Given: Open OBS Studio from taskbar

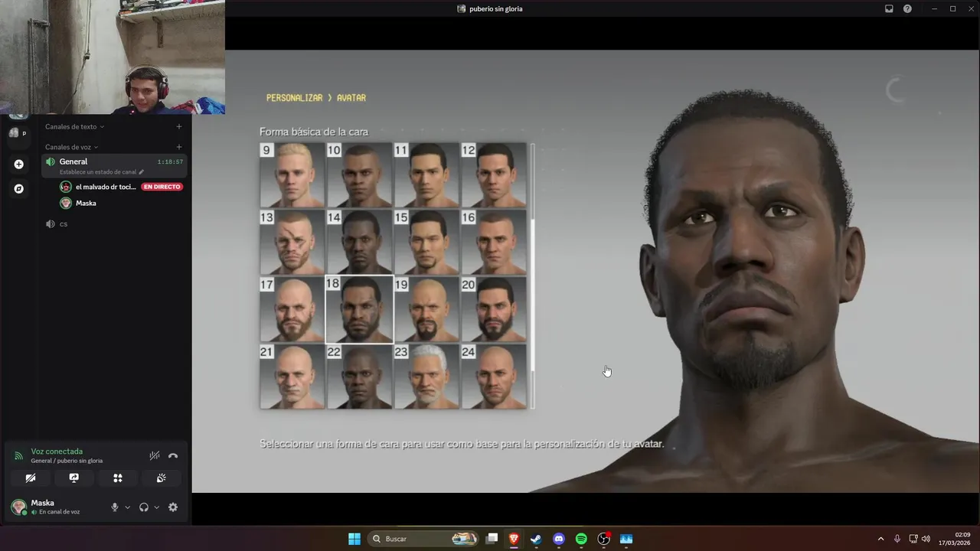Looking at the screenshot, I should 603,539.
